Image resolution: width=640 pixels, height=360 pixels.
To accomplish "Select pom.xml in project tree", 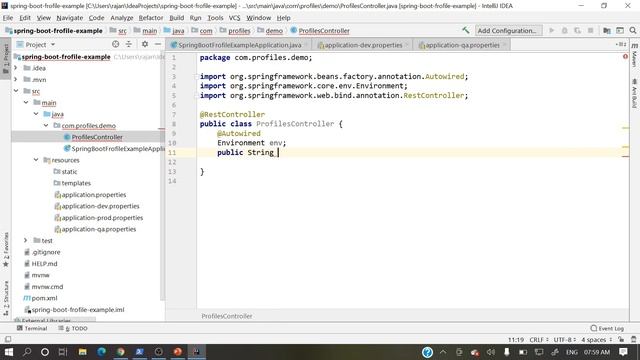I will (44, 298).
